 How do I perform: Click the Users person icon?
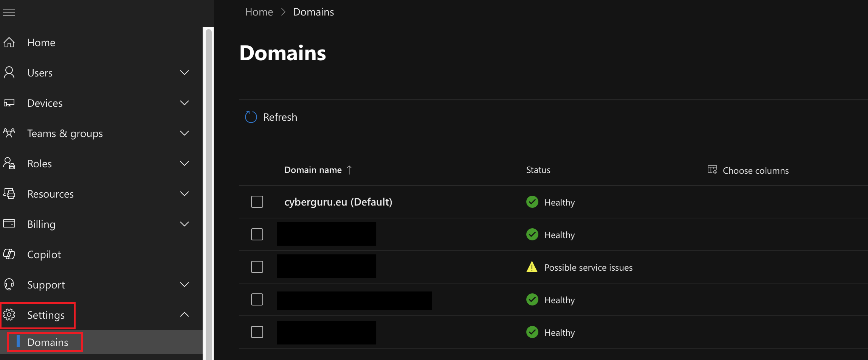click(9, 73)
